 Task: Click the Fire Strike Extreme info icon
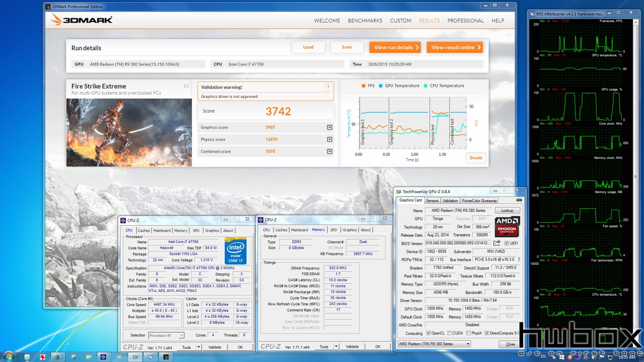point(186,86)
